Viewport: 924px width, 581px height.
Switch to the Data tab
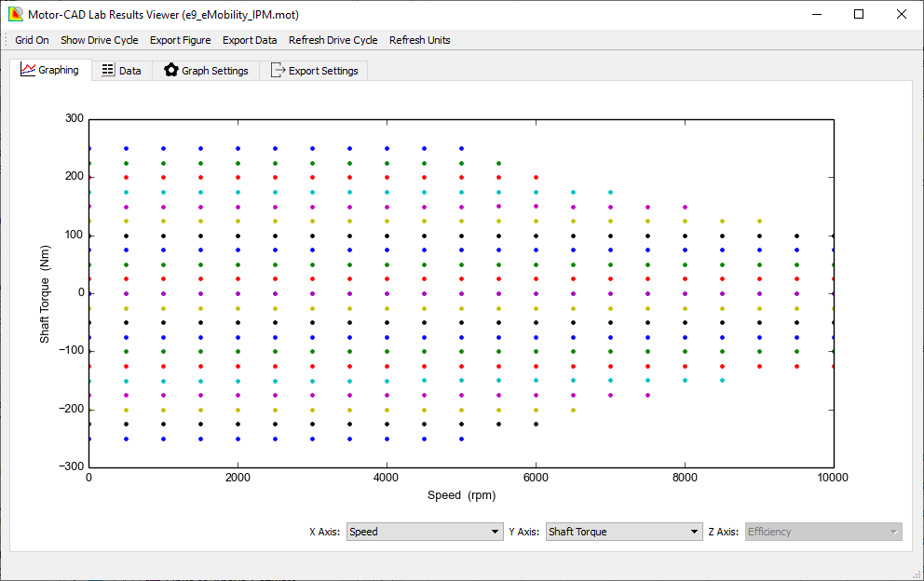(122, 70)
